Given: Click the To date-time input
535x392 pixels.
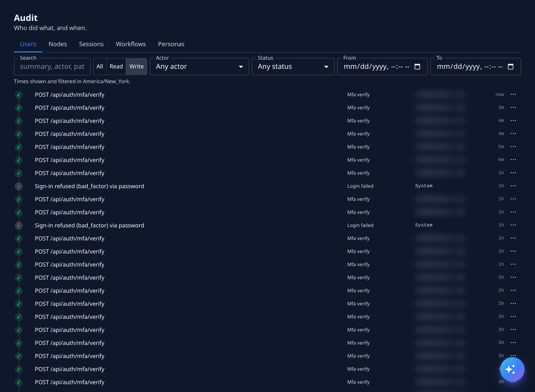Looking at the screenshot, I should pyautogui.click(x=476, y=66).
